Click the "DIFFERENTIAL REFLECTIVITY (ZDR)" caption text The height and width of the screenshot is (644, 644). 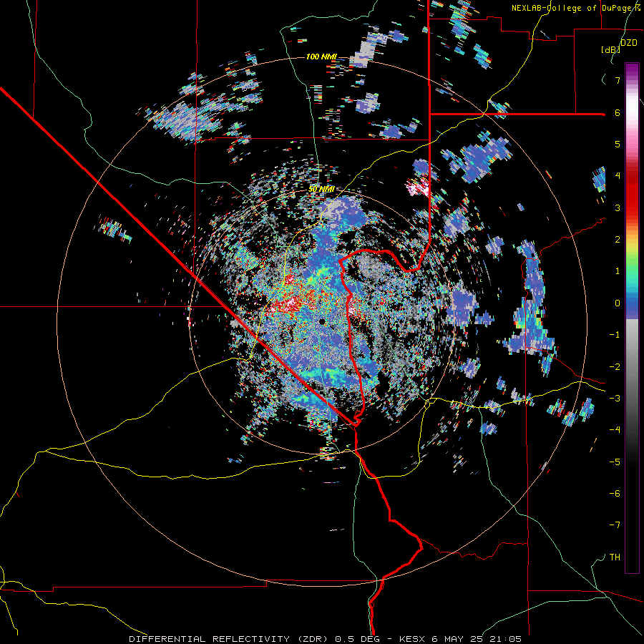coord(230,639)
